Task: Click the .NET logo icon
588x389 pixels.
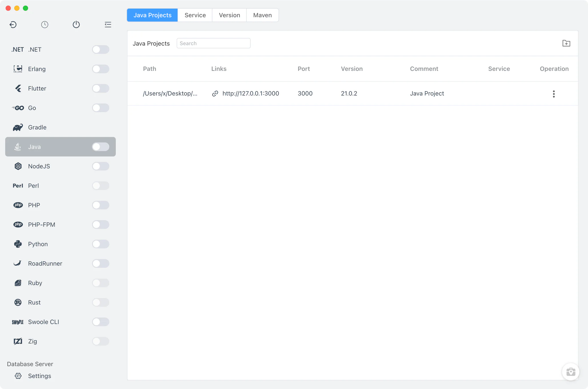Action: point(18,49)
